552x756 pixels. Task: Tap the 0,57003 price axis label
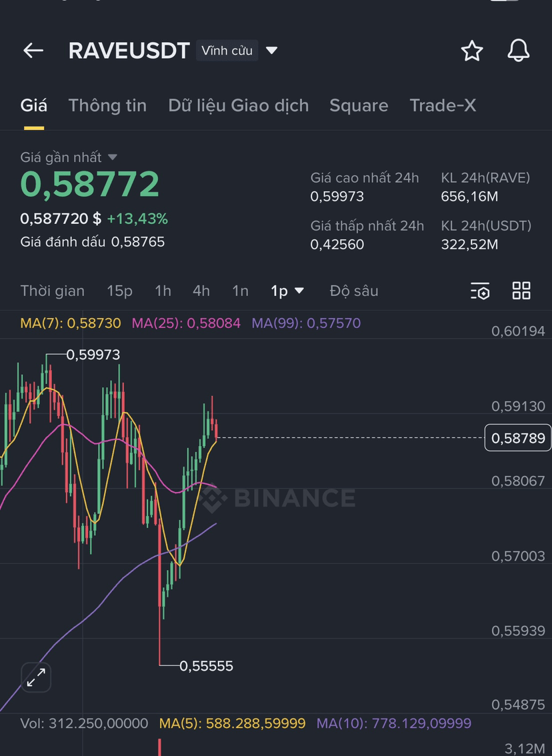click(x=518, y=556)
